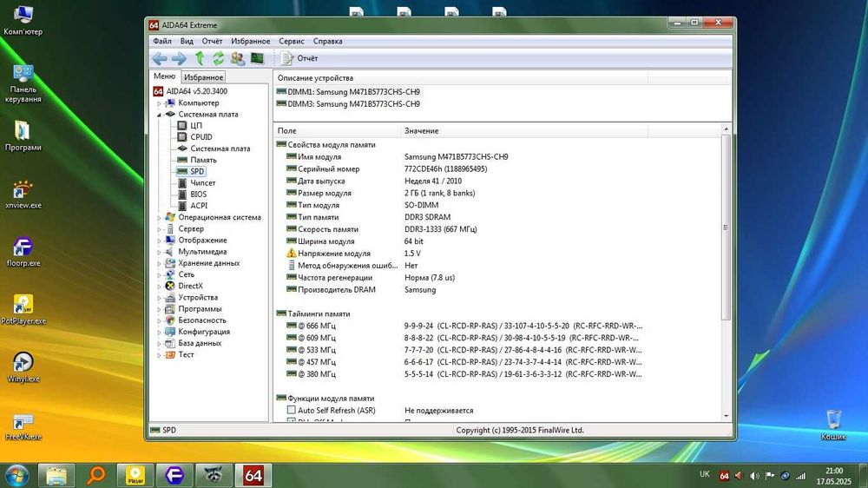Go back with the blue left arrow
Screen dimensions: 868x488
point(160,58)
